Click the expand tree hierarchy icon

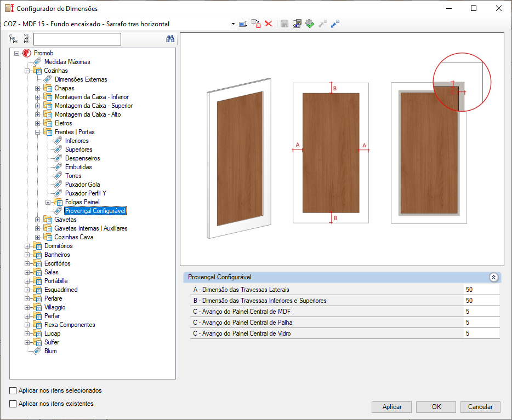pos(13,39)
